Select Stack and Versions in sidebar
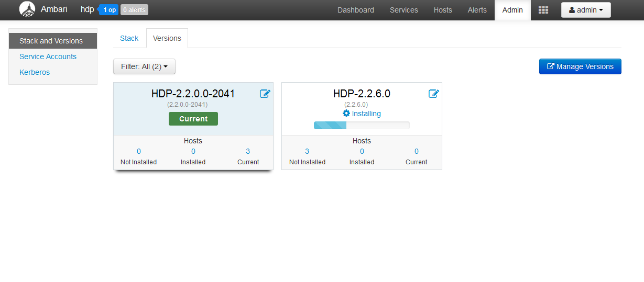The width and height of the screenshot is (644, 282). pos(53,41)
